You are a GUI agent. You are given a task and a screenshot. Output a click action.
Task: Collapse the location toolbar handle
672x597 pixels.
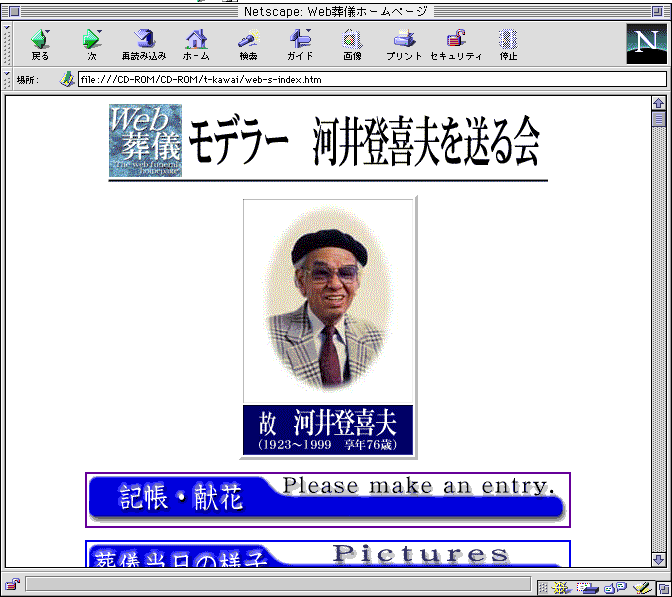pyautogui.click(x=8, y=79)
